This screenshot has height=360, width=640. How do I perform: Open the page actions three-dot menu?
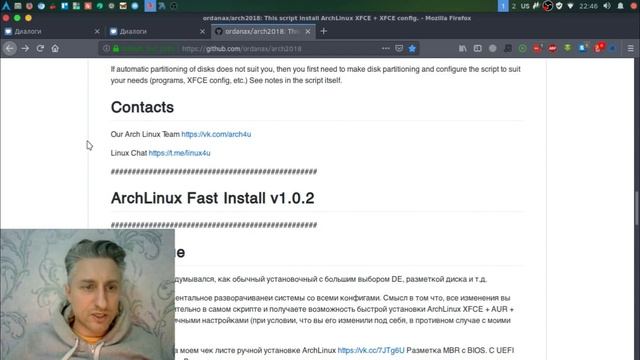coord(386,49)
